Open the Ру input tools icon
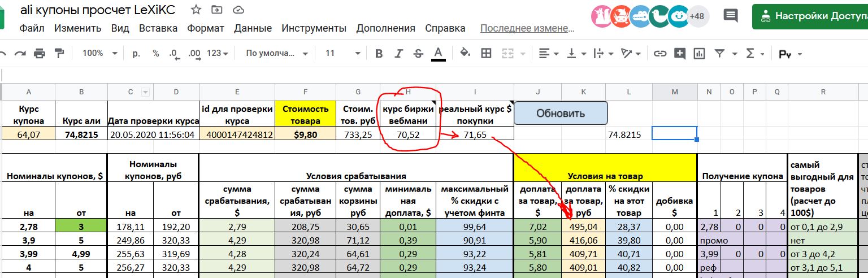The image size is (868, 278). (785, 54)
